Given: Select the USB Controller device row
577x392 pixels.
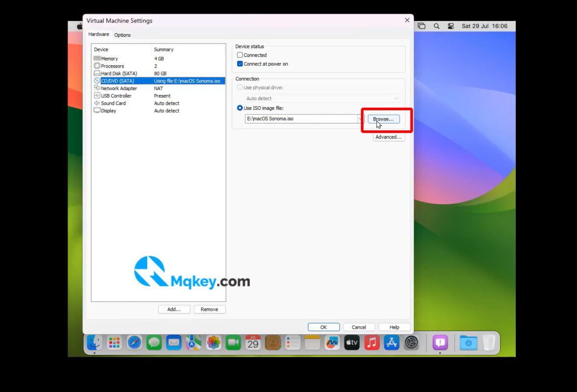Looking at the screenshot, I should coord(159,96).
